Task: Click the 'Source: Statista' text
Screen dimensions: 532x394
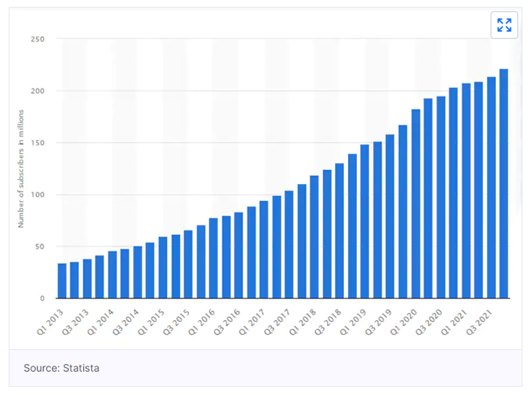Action: coord(61,368)
